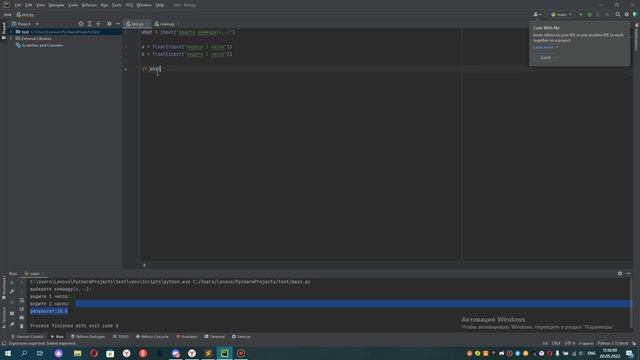640x360 pixels.
Task: Hide the Project tool window
Action: (118, 24)
